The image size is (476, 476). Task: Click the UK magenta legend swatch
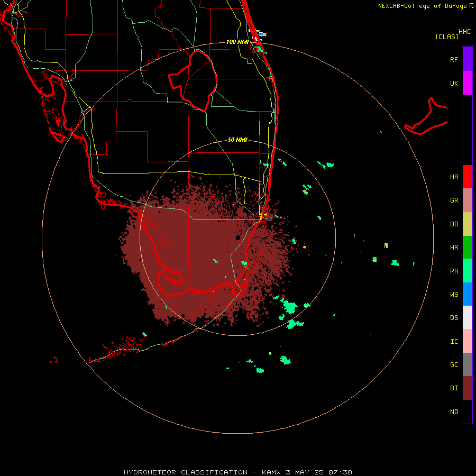tap(467, 83)
